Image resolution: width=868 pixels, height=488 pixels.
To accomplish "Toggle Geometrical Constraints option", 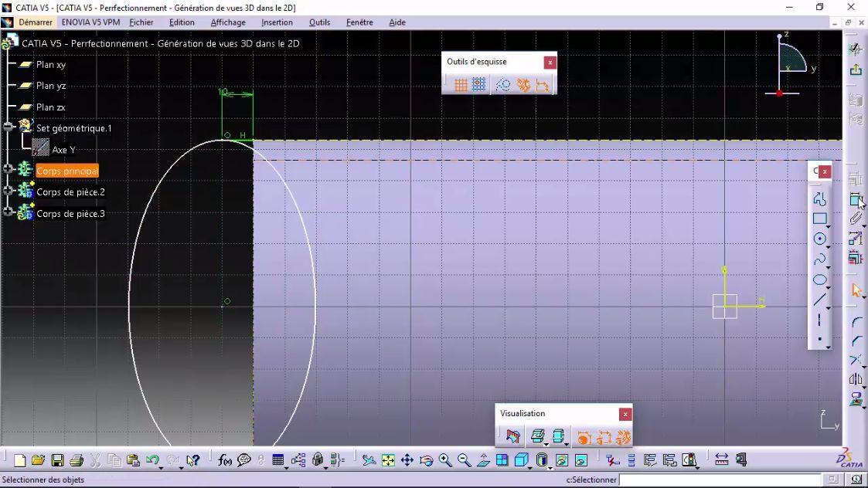I will [x=523, y=85].
